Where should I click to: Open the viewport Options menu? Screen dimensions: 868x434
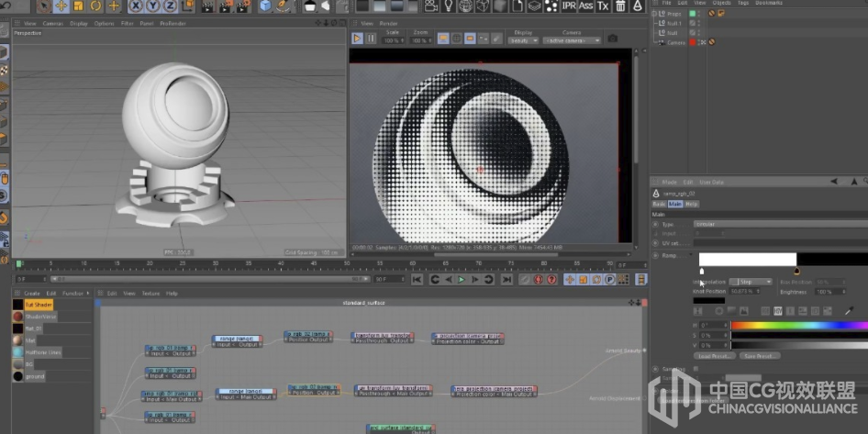104,23
